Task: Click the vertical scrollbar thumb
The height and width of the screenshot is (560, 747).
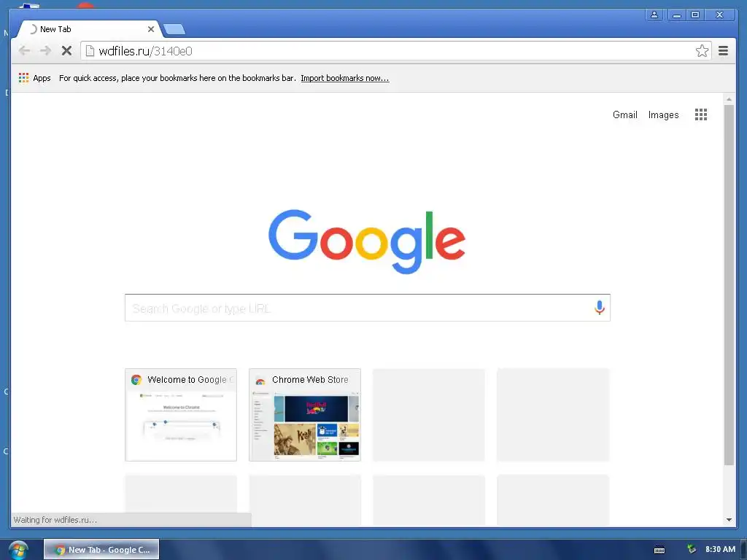Action: pos(729,285)
